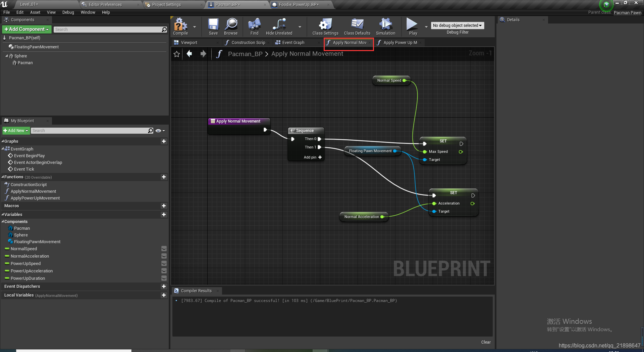Bookmark graph with star icon
Image resolution: width=644 pixels, height=352 pixels.
point(177,54)
